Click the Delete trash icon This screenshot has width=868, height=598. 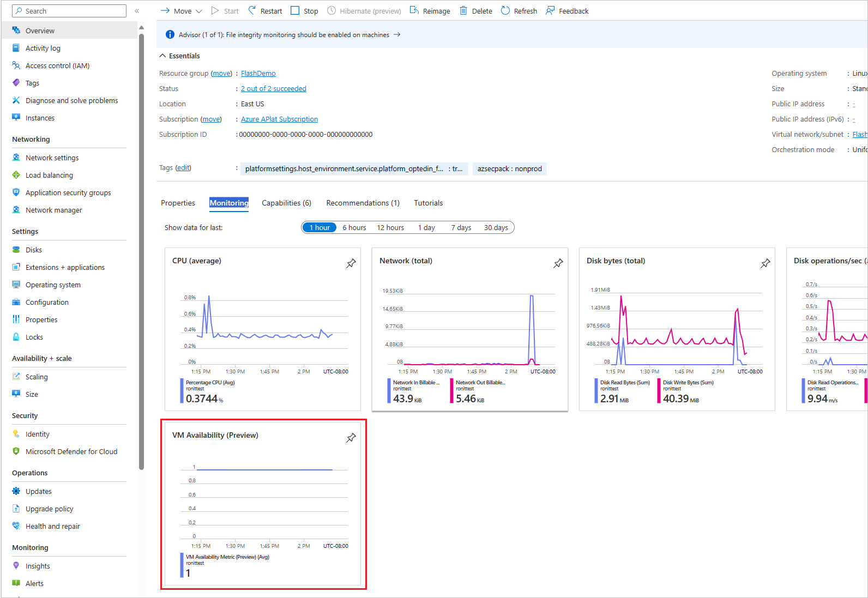463,11
